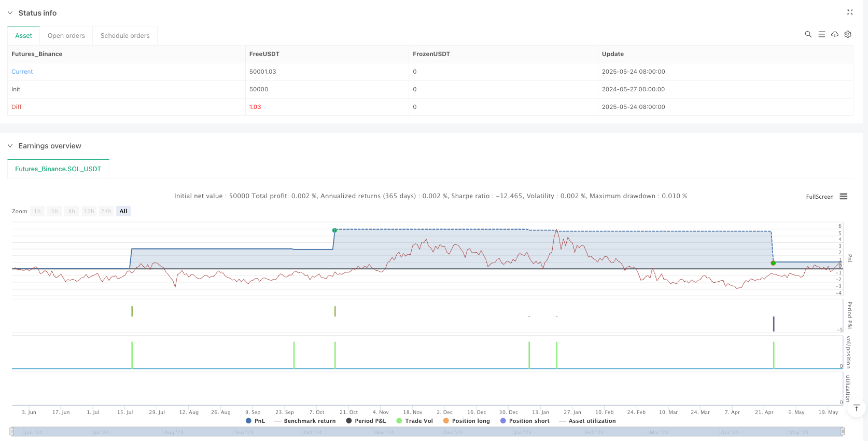Click the FullScreen button

[819, 197]
